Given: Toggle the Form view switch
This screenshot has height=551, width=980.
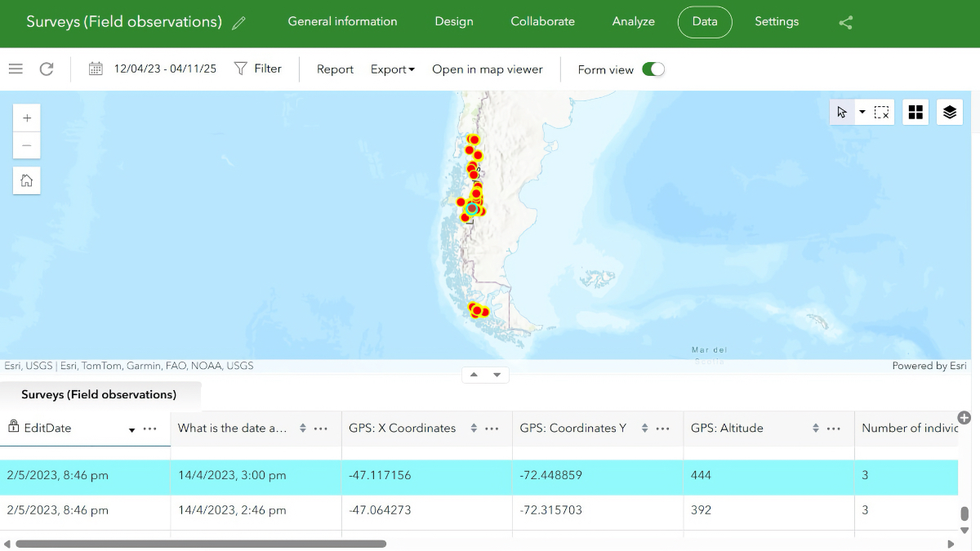Looking at the screenshot, I should (x=653, y=69).
